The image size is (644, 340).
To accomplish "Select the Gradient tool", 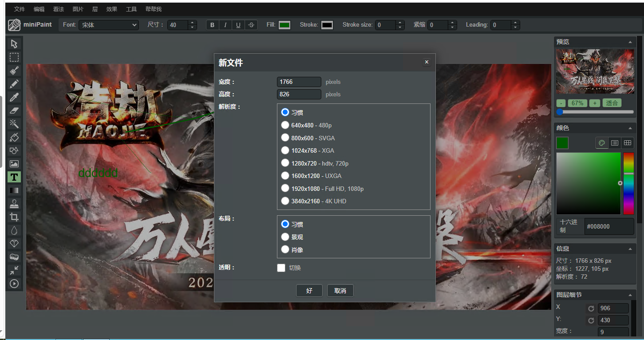I will tap(14, 190).
